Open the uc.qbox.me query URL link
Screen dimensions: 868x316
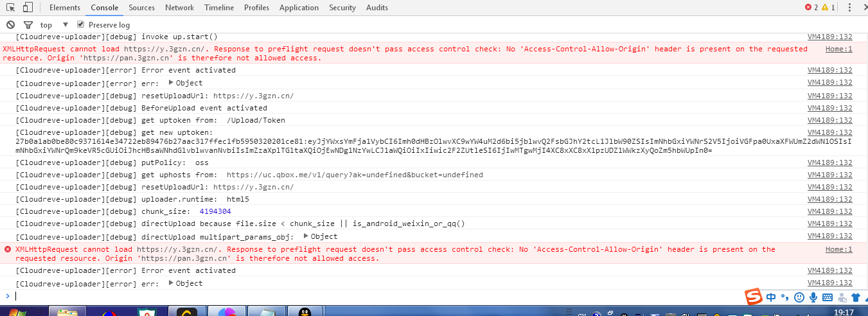(355, 175)
